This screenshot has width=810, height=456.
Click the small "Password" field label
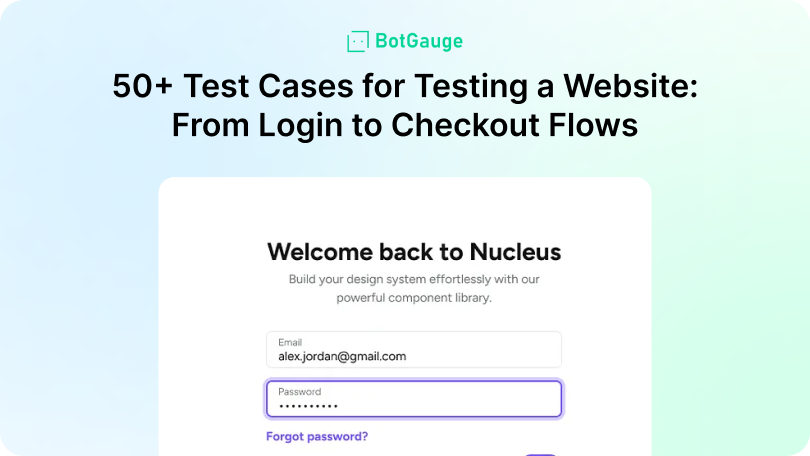click(299, 392)
